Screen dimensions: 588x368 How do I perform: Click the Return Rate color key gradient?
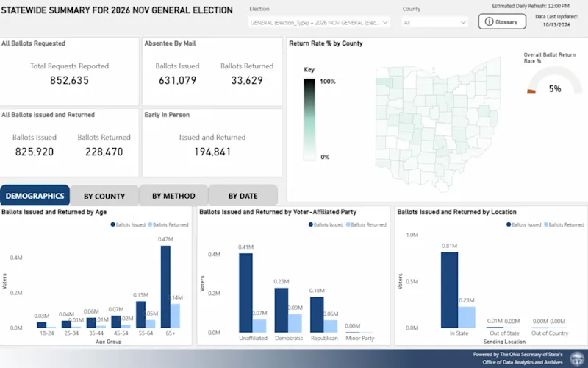click(x=309, y=119)
